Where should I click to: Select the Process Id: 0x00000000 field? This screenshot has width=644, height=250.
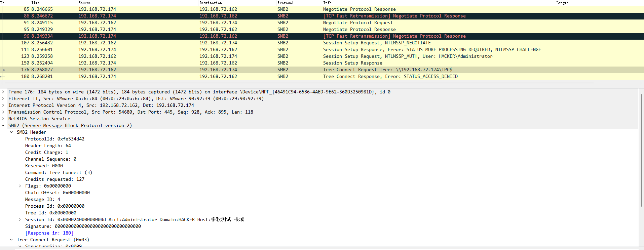(x=55, y=206)
